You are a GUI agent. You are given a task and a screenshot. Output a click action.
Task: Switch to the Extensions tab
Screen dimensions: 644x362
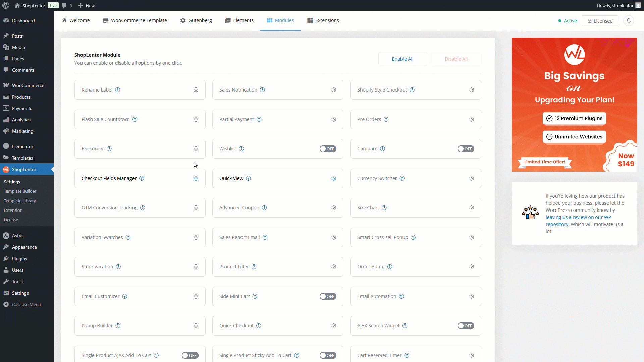pos(323,20)
